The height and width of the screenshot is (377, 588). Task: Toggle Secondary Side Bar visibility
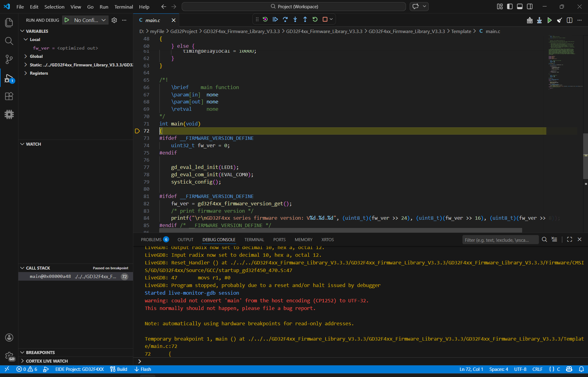tap(530, 6)
